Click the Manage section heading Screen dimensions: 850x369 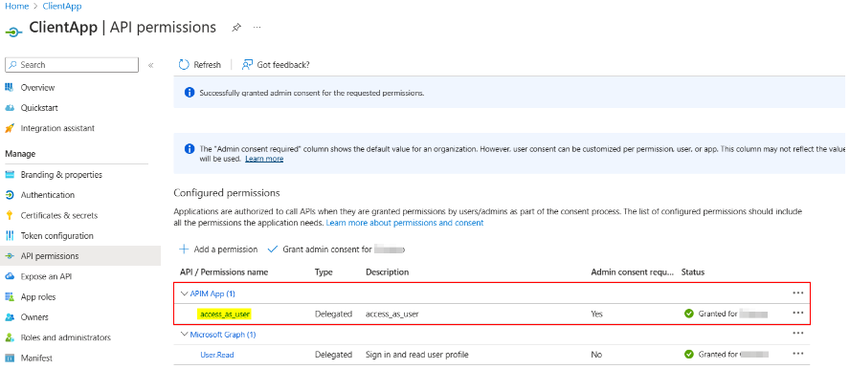point(20,154)
